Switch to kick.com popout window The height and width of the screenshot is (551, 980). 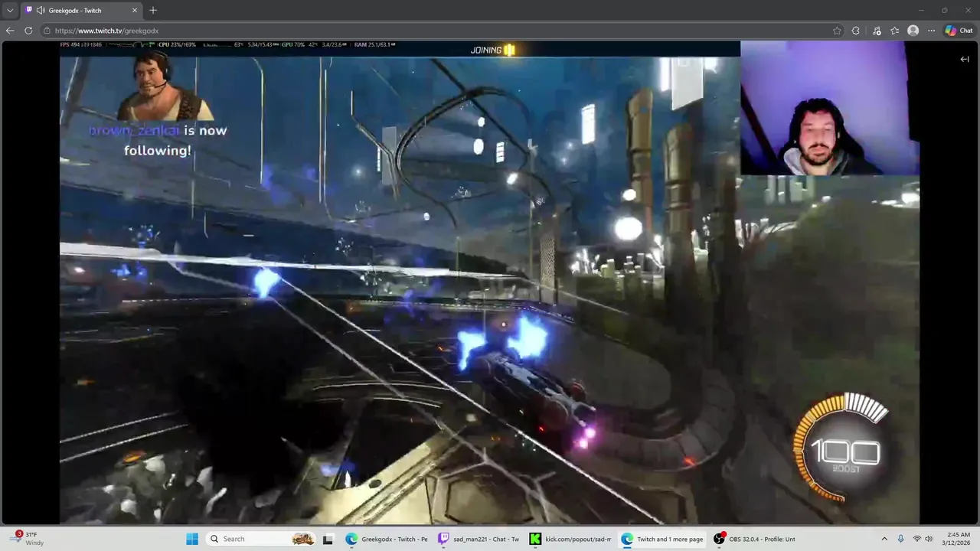point(571,539)
